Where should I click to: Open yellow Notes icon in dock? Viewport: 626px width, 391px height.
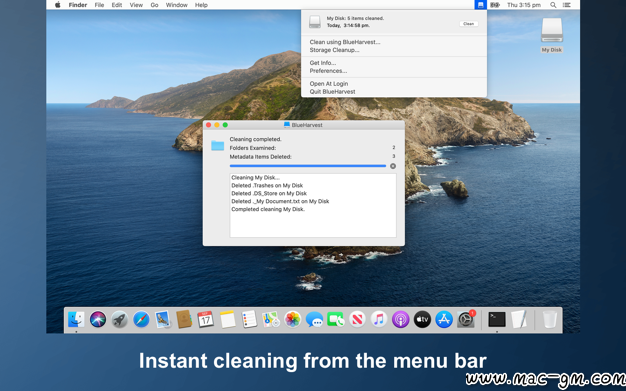[228, 320]
